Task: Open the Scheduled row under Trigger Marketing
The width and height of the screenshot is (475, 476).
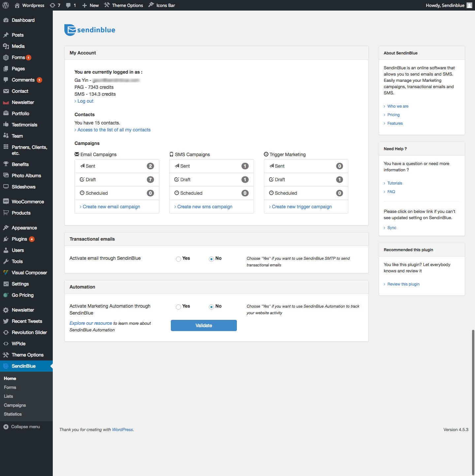Action: [306, 193]
